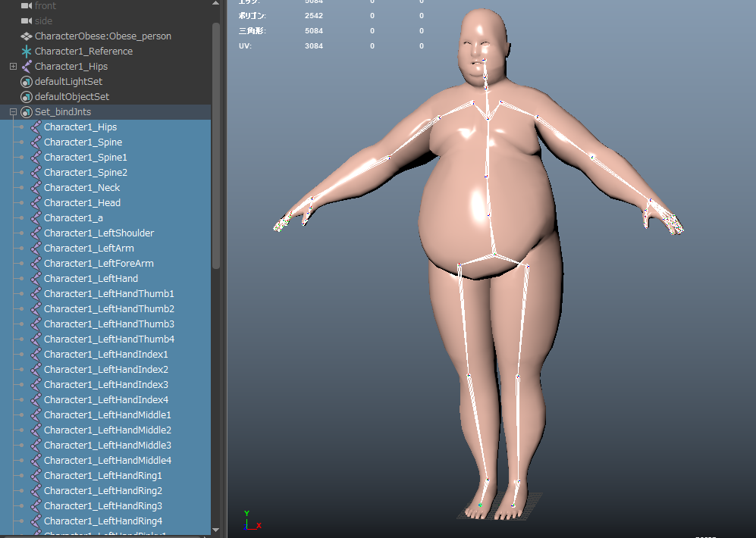Select the Character1_LeftShoulder joint row
The image size is (756, 538).
click(x=105, y=233)
